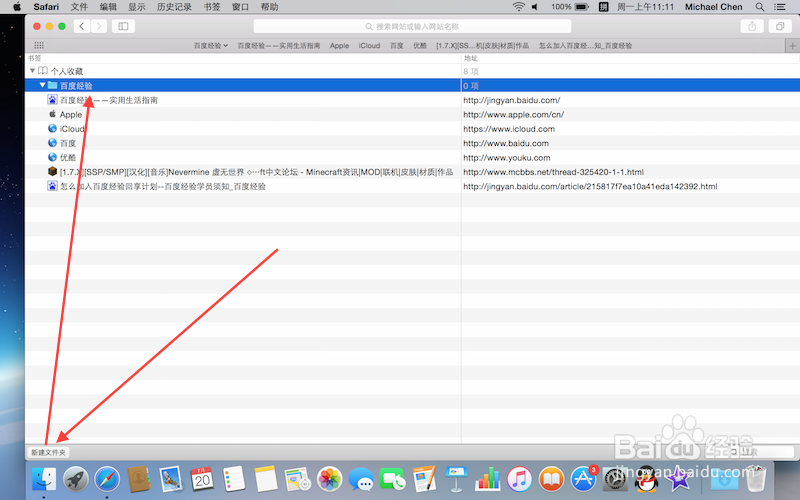800x500 pixels.
Task: Open Pages icon in Dock
Action: pos(424,480)
